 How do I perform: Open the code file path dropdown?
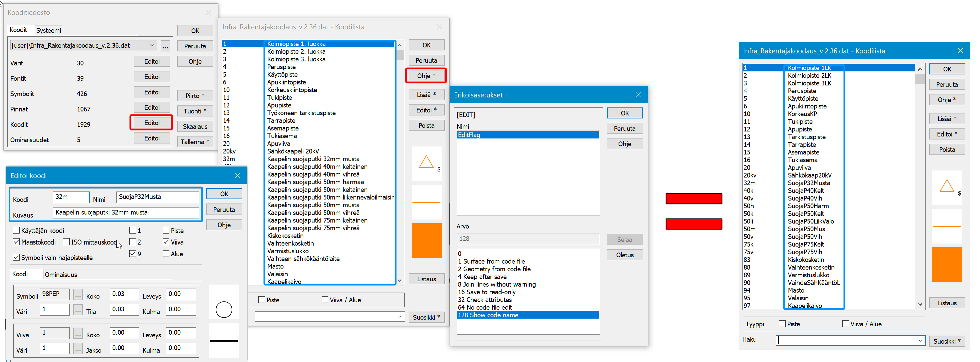click(151, 45)
